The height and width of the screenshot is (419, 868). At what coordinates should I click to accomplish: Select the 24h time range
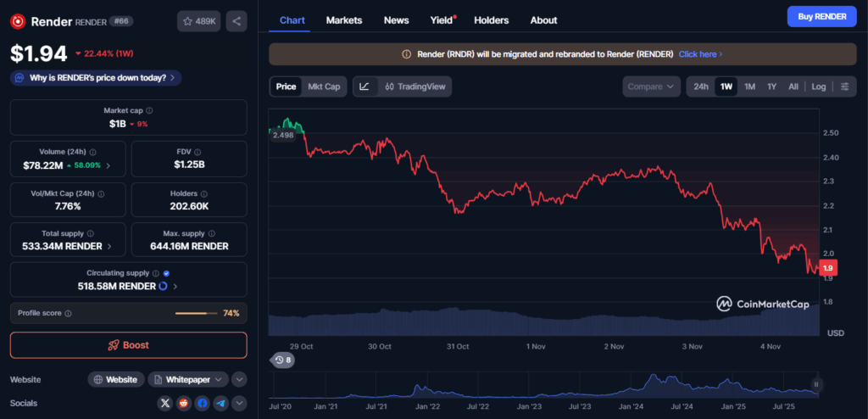coord(701,87)
